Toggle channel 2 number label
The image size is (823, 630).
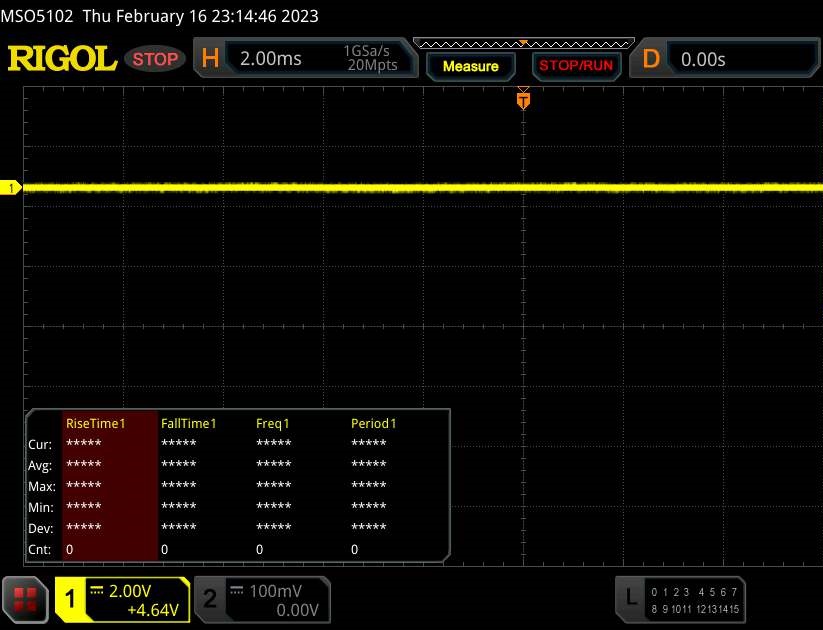point(210,599)
